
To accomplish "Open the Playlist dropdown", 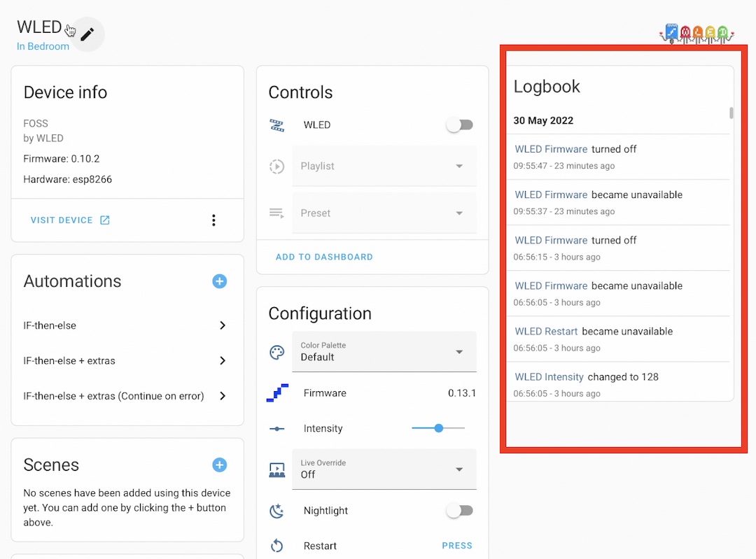I will [x=384, y=167].
